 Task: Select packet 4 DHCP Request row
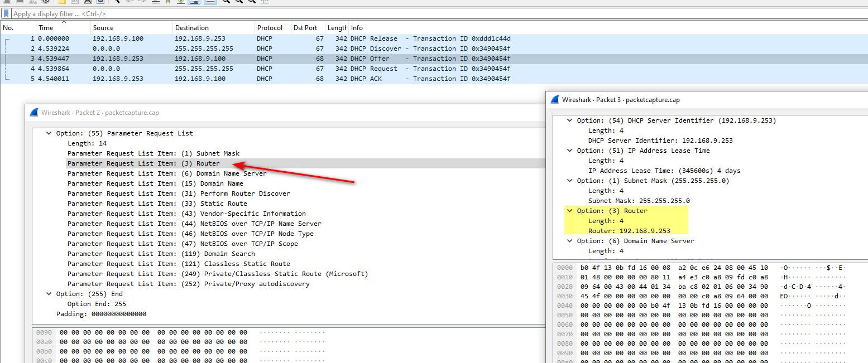(434, 69)
